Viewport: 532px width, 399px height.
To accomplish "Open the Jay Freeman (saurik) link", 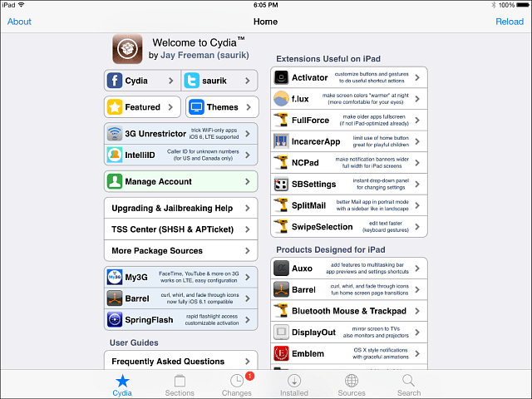I will pyautogui.click(x=204, y=55).
